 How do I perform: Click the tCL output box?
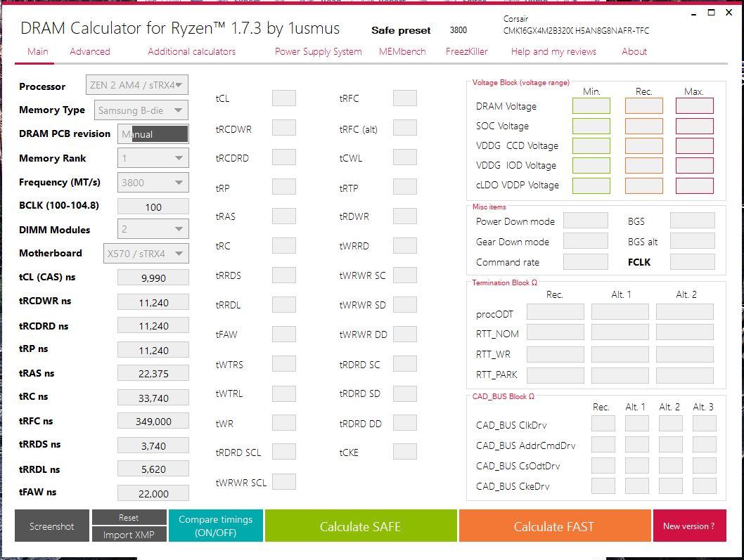pos(283,98)
